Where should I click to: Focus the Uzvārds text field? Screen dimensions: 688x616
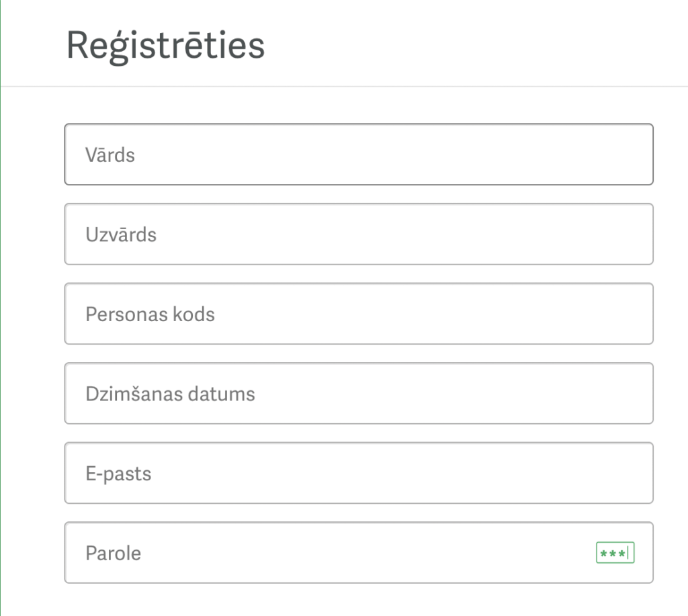tap(358, 234)
